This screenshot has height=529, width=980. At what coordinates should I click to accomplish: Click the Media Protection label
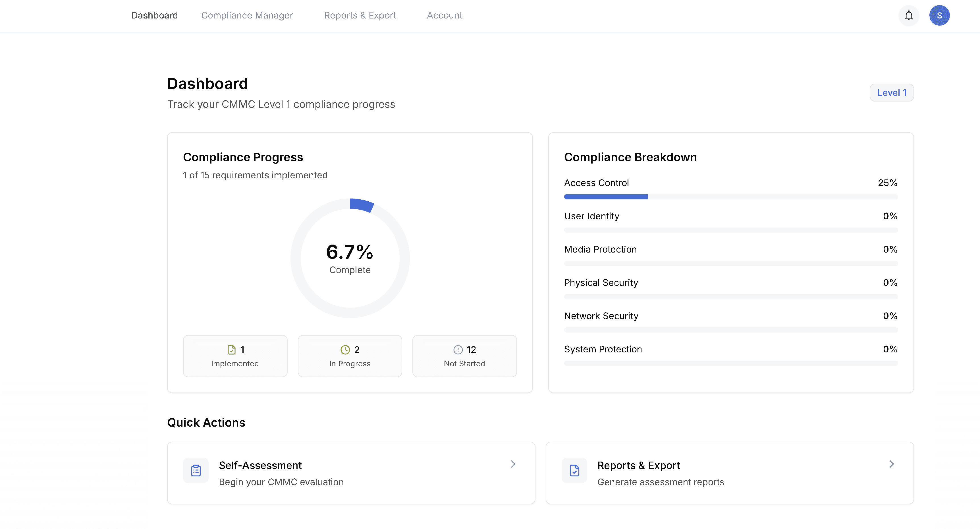coord(600,249)
